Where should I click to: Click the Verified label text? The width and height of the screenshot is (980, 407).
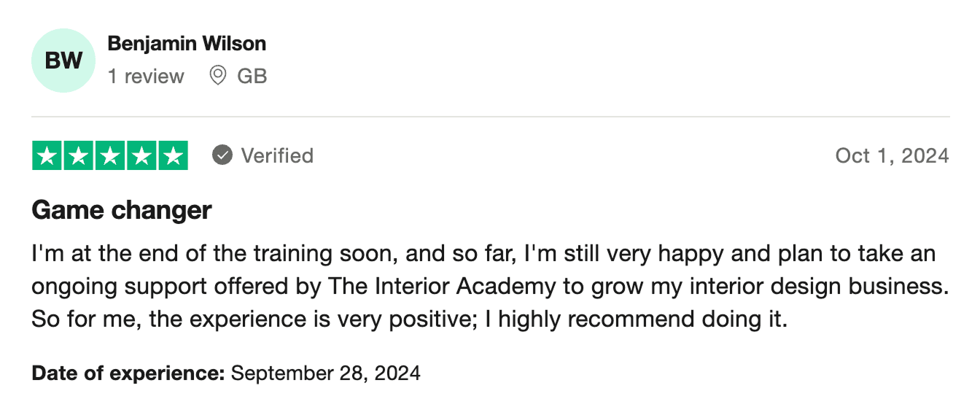tap(277, 155)
